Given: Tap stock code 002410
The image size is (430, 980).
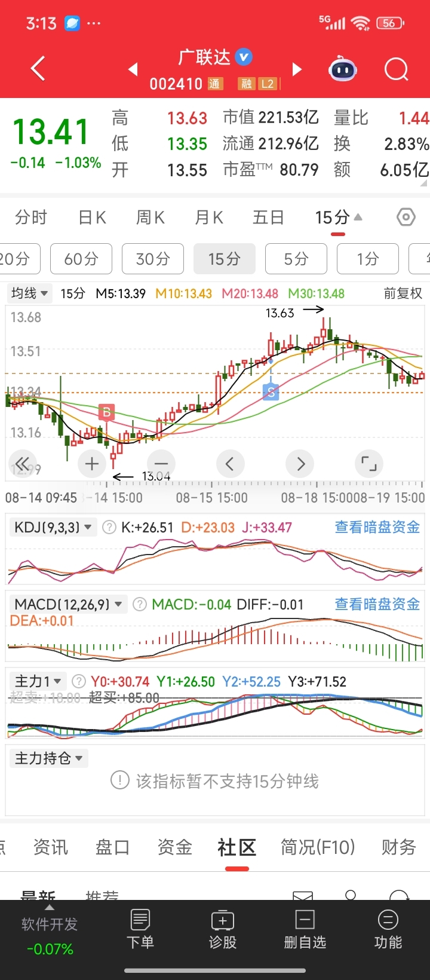Looking at the screenshot, I should point(176,84).
